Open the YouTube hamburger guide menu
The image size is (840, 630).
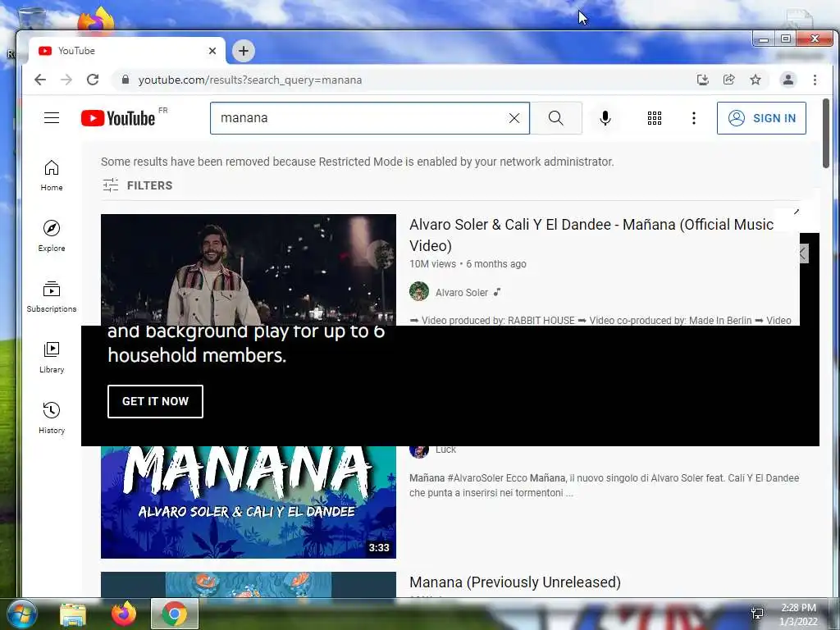pos(52,118)
